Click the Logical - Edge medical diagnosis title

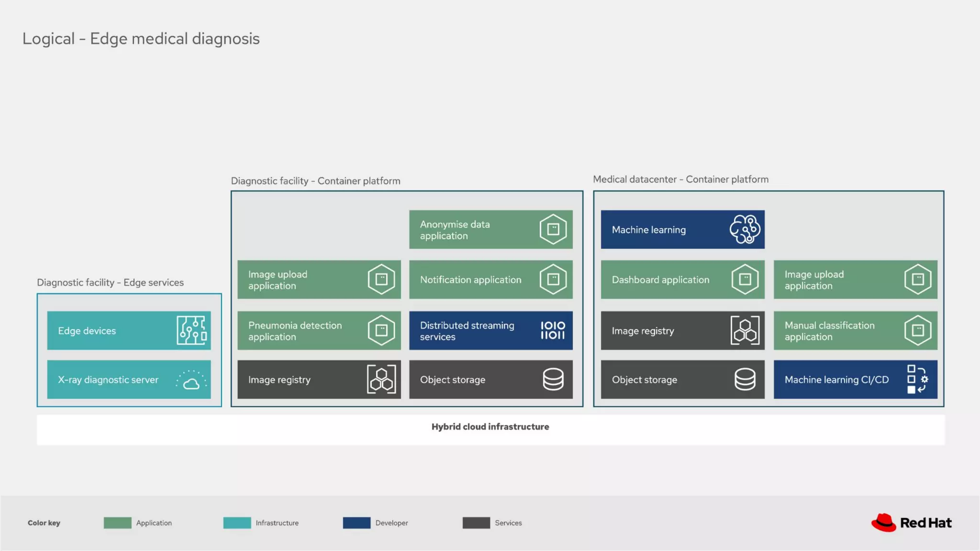[141, 39]
